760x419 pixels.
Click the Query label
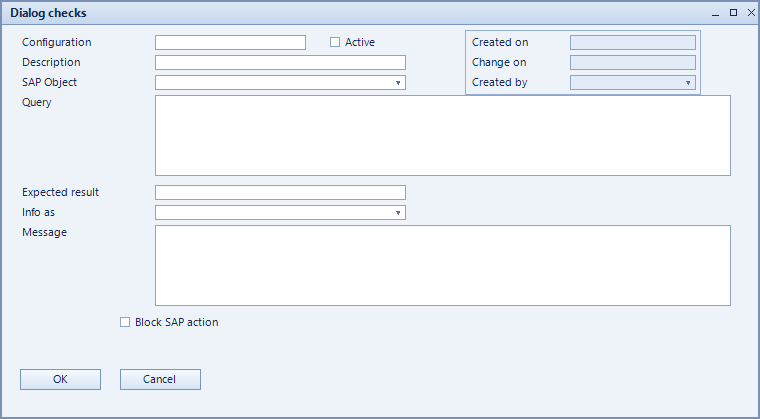(37, 102)
